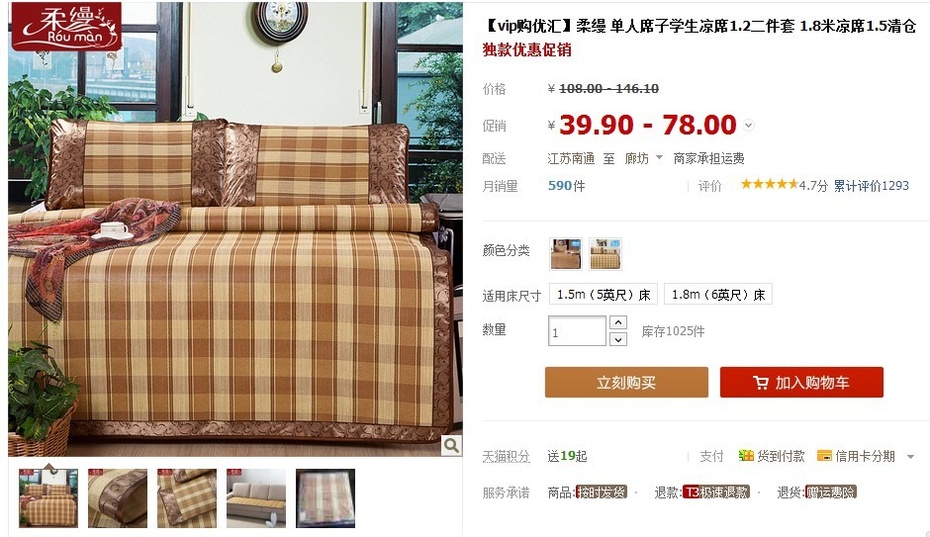Open the 累计评价1293 reviews link
Screen dimensions: 930x537
point(871,186)
